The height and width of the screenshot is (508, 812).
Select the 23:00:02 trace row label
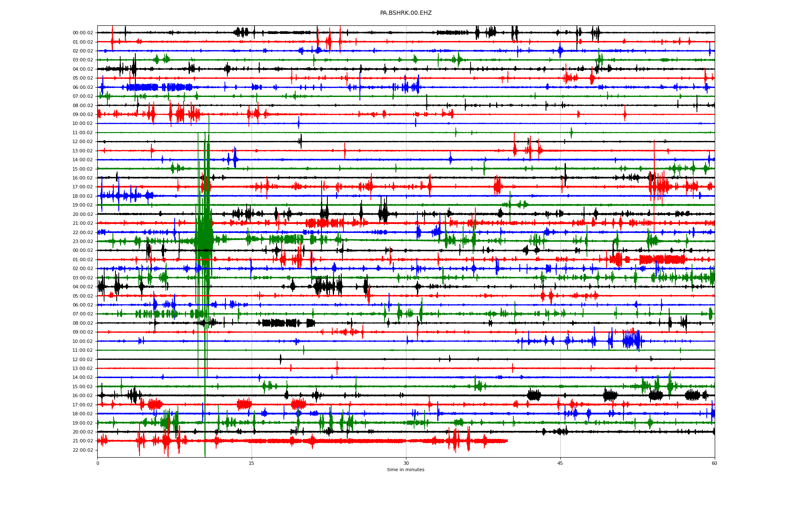[82, 242]
